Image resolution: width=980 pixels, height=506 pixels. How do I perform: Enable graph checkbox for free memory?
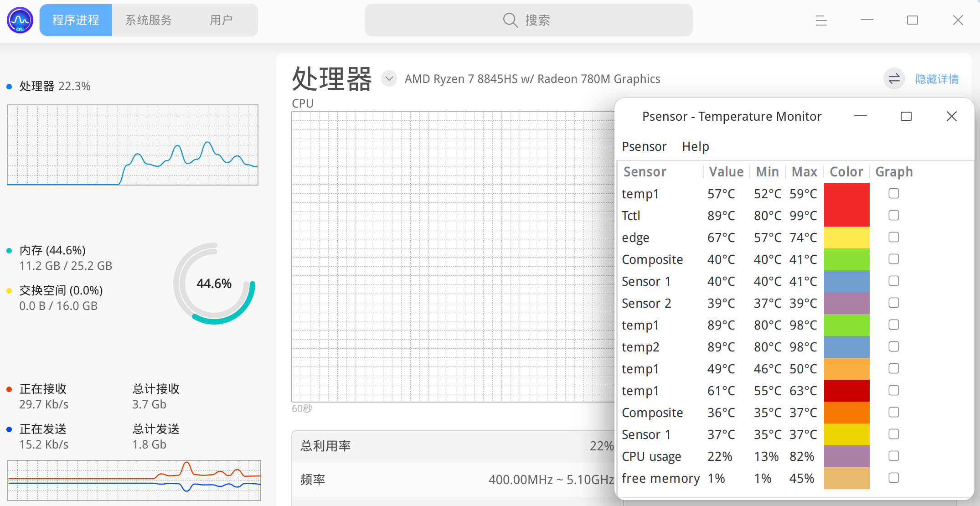pyautogui.click(x=894, y=478)
